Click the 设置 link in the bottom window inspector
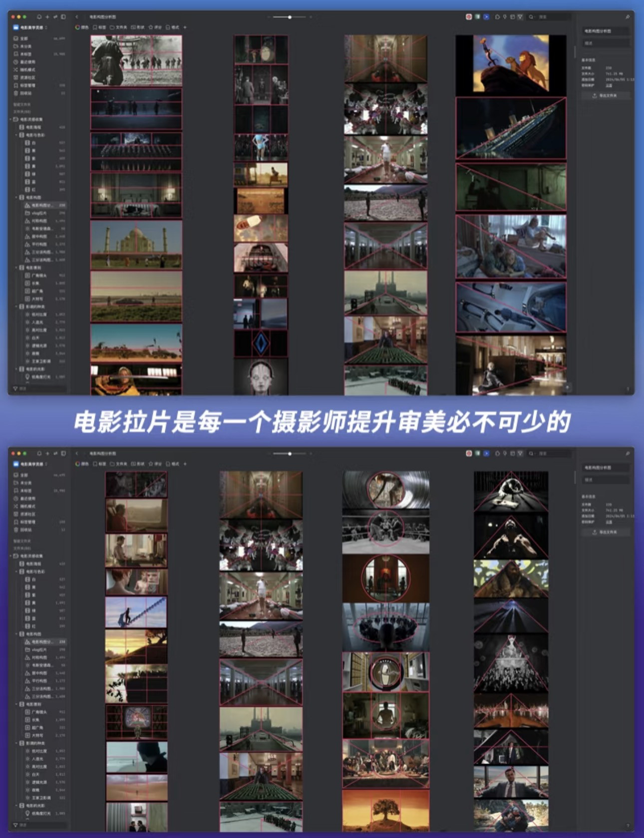The image size is (644, 838). point(609,522)
